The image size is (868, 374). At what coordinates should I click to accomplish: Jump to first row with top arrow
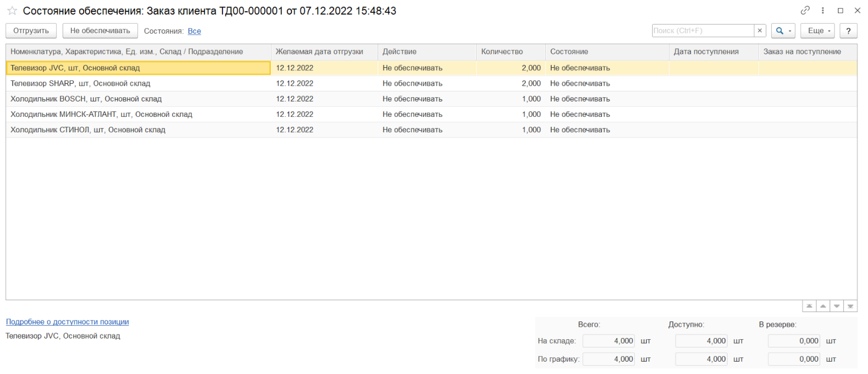pos(809,306)
